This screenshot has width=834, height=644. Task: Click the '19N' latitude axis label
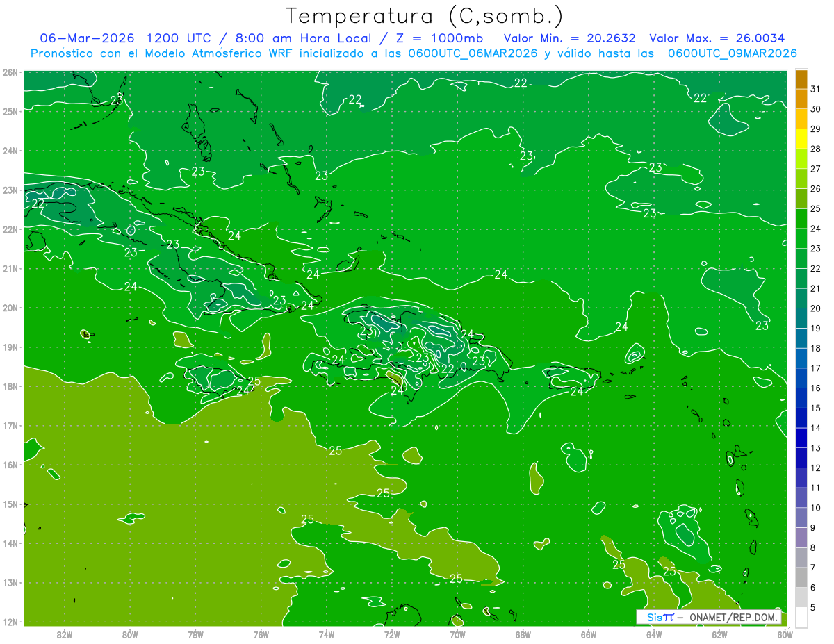[x=10, y=347]
